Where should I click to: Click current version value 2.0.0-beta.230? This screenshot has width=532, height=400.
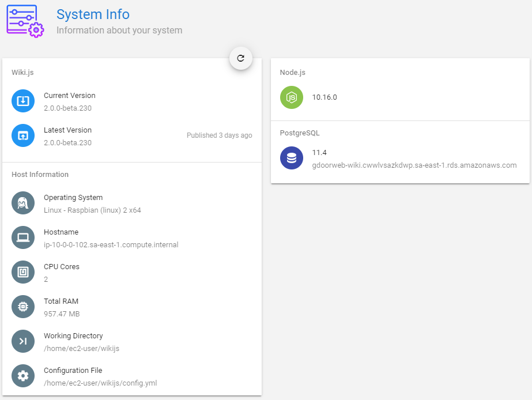(67, 108)
